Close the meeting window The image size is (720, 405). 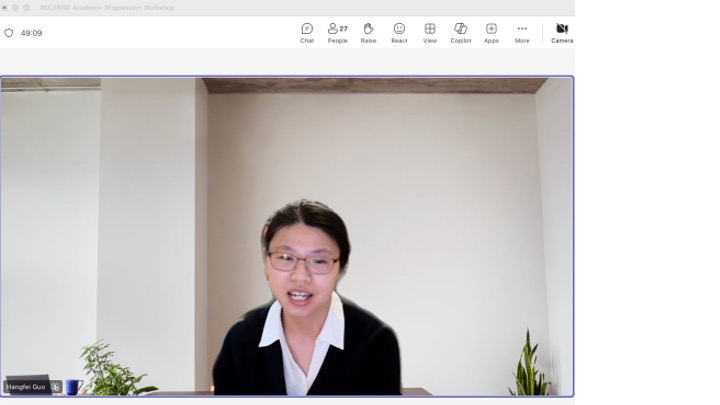pyautogui.click(x=5, y=7)
